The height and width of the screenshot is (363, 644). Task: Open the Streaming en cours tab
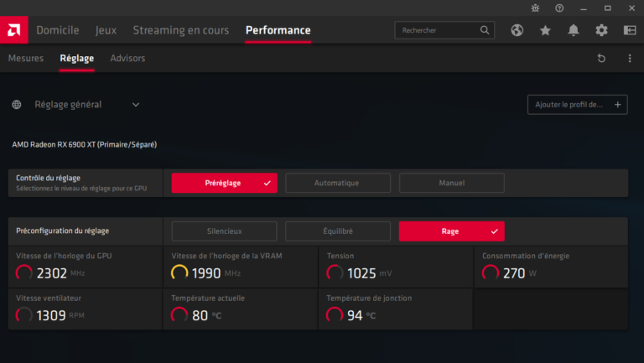[x=180, y=30]
